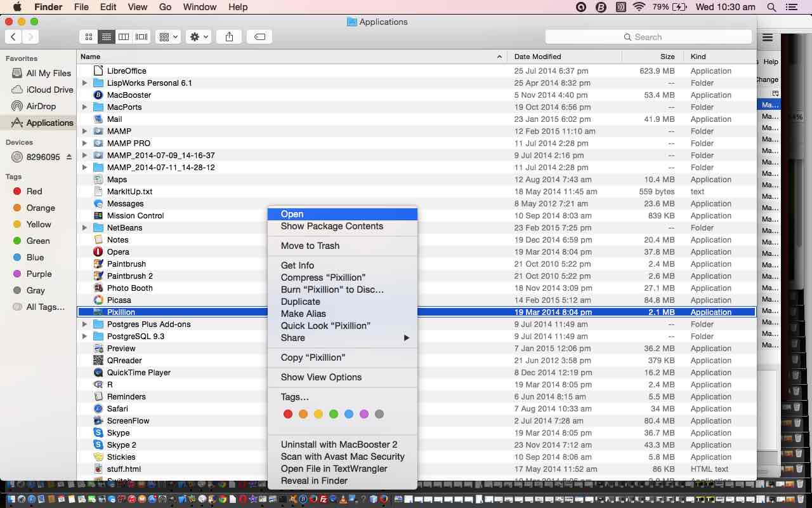This screenshot has width=812, height=508.
Task: Select the MarkItUp.txt file row
Action: pyautogui.click(x=416, y=191)
